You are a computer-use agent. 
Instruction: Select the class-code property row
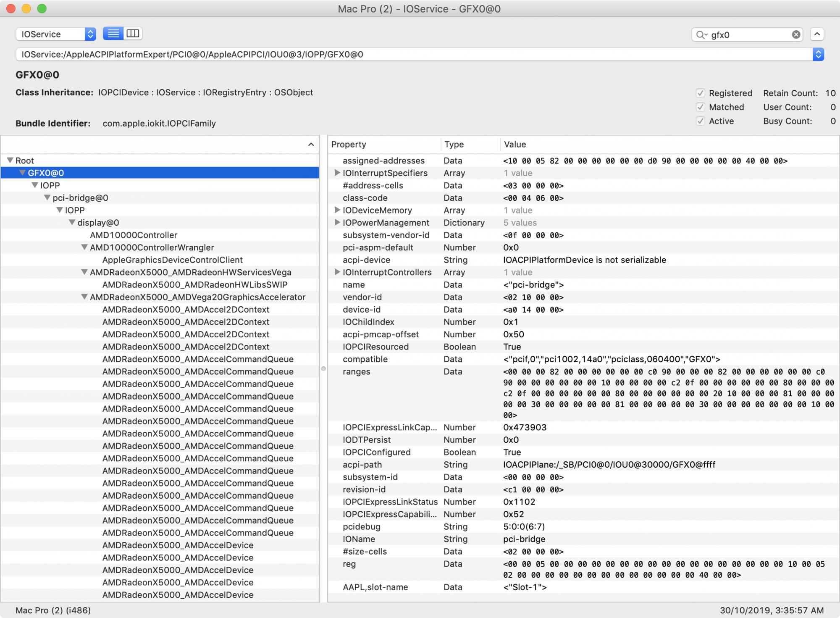tap(583, 197)
